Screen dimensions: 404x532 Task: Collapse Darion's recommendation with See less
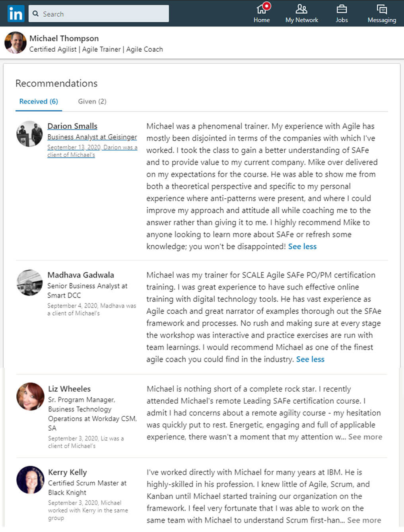click(x=302, y=247)
